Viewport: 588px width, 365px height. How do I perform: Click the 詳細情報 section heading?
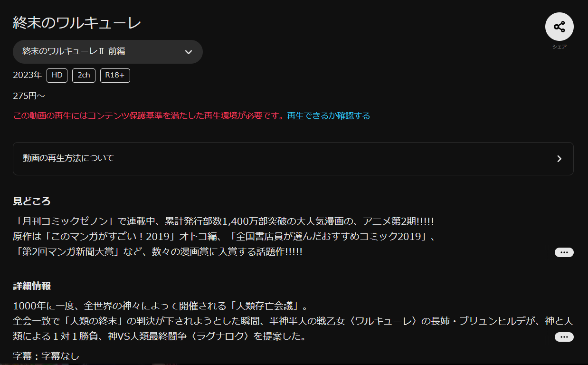pyautogui.click(x=32, y=286)
